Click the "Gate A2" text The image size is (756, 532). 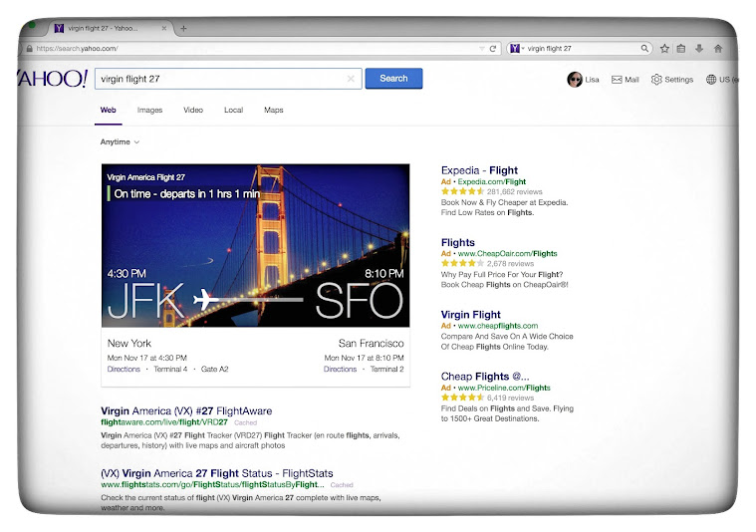(214, 369)
